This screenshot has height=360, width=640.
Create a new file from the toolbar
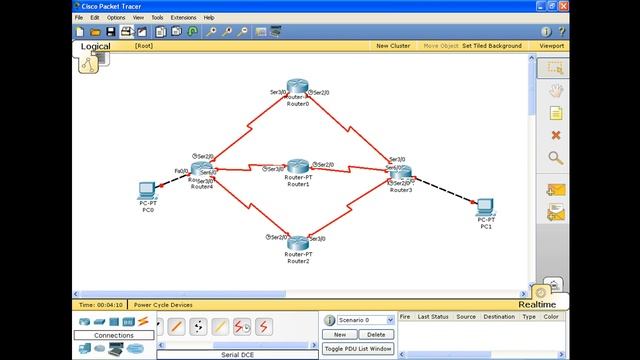coord(80,32)
